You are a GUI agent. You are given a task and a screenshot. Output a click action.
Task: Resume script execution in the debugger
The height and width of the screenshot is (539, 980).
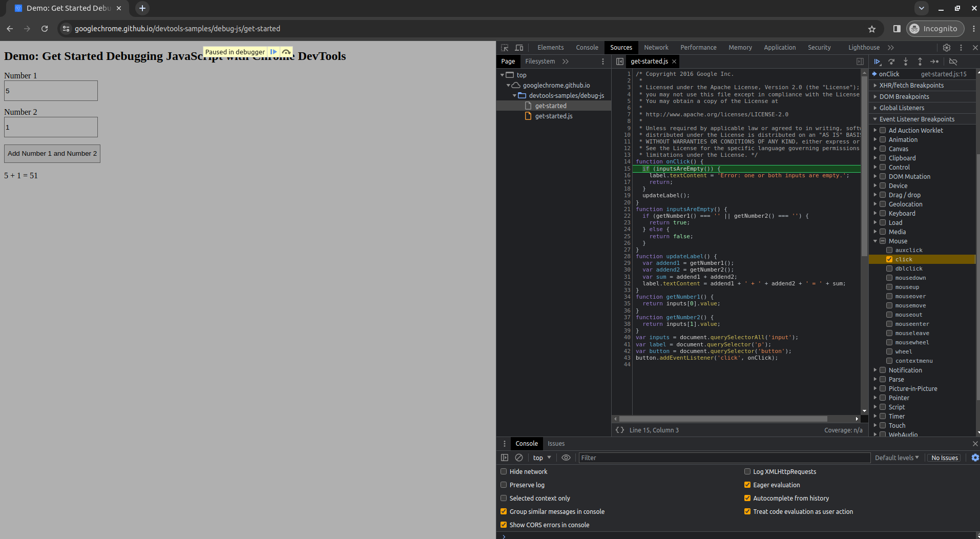[x=877, y=61]
